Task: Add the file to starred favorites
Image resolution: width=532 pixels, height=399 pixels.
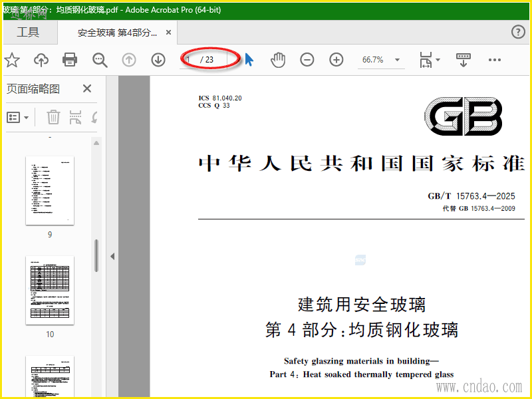Action: (x=12, y=60)
